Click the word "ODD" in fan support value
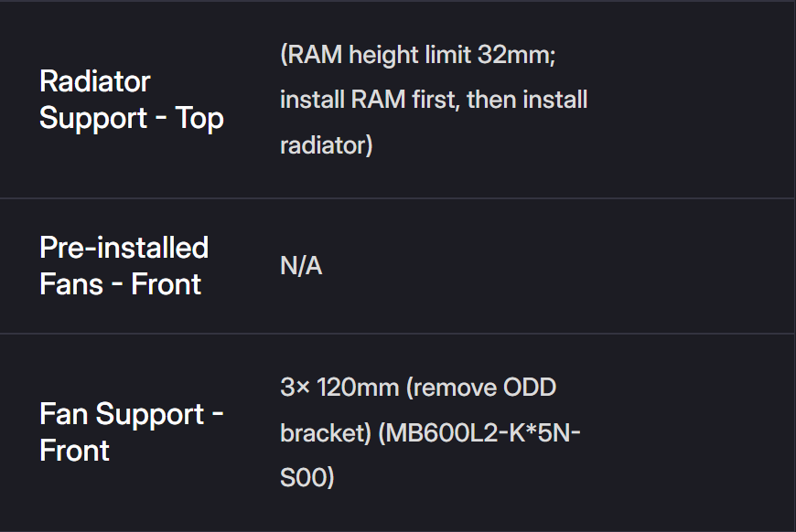This screenshot has height=532, width=796. coord(530,388)
